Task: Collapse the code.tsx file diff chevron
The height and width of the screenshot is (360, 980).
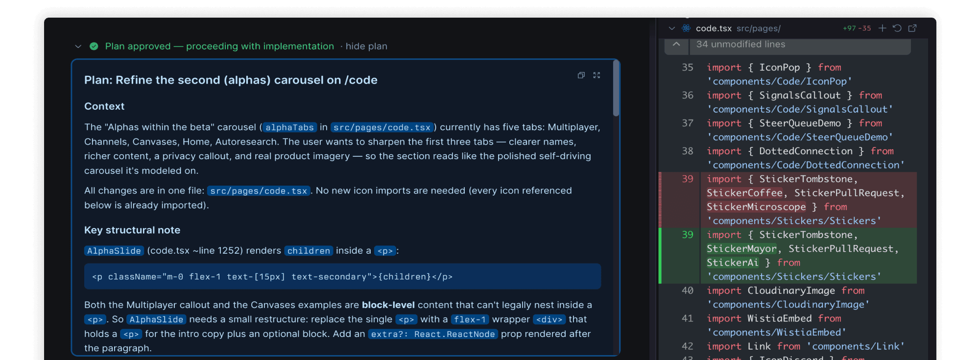Action: (672, 28)
